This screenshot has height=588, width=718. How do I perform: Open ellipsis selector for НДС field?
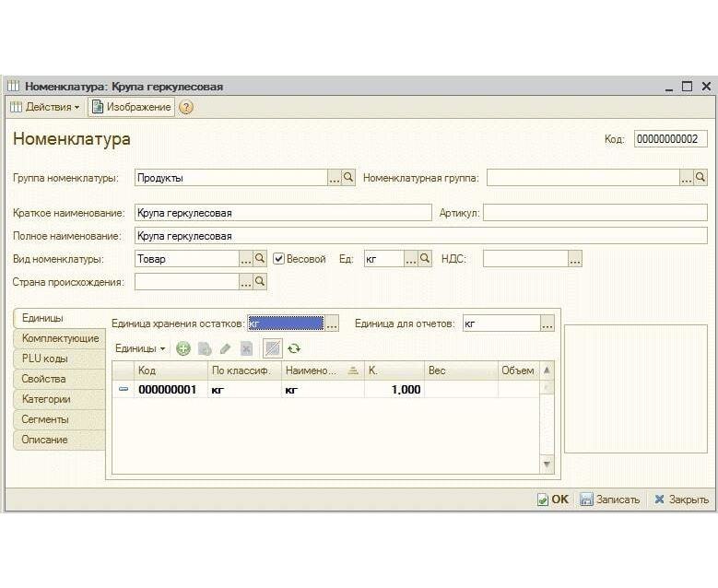click(x=575, y=259)
